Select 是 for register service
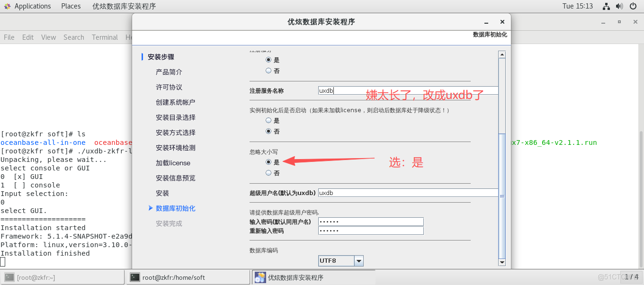This screenshot has width=644, height=285. 268,60
